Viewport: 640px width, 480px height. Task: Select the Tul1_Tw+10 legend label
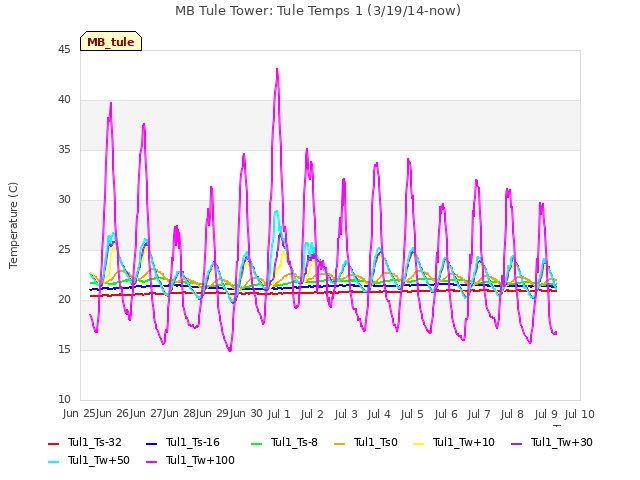click(464, 442)
